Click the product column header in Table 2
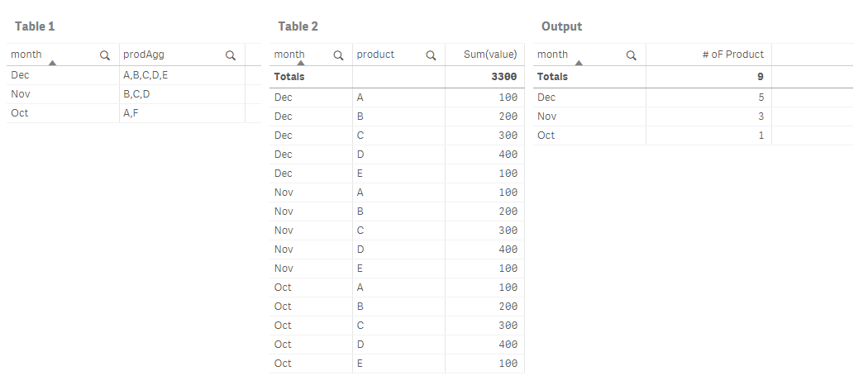The width and height of the screenshot is (868, 390). (x=375, y=55)
